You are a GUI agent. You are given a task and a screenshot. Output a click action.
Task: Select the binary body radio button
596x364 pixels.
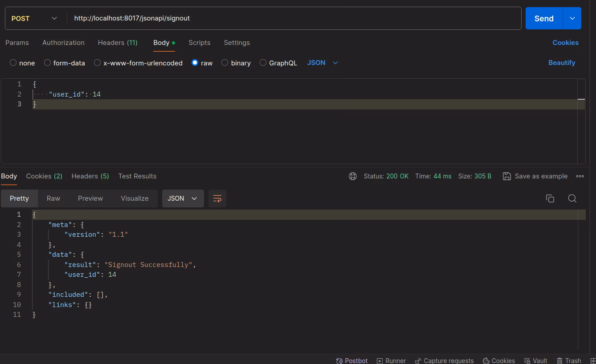(x=225, y=63)
